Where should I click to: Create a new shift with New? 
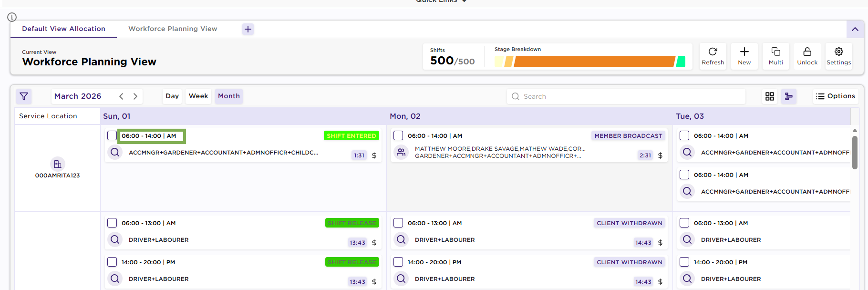click(x=744, y=56)
